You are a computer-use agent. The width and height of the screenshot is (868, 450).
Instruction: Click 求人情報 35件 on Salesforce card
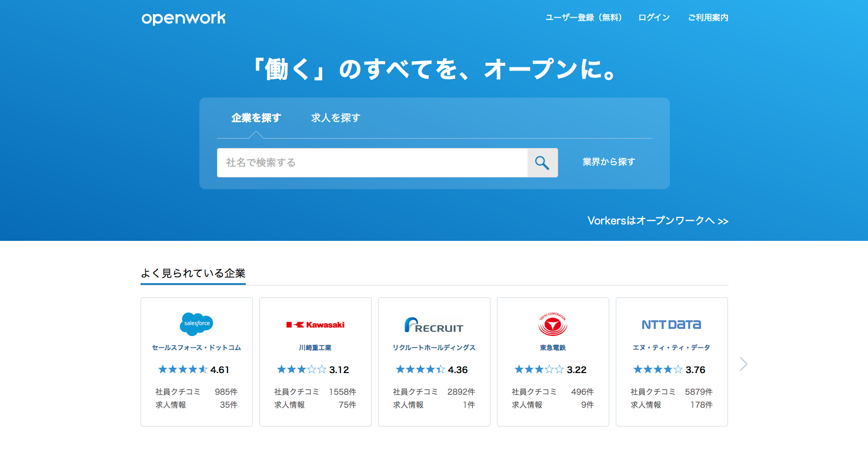(x=196, y=405)
